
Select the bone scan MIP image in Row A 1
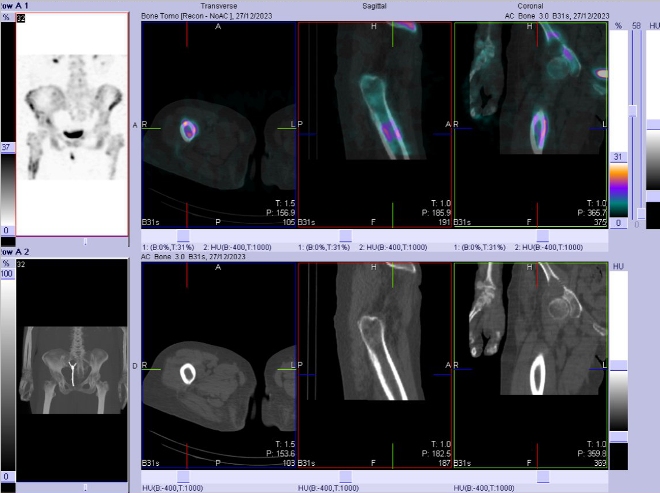coord(72,124)
